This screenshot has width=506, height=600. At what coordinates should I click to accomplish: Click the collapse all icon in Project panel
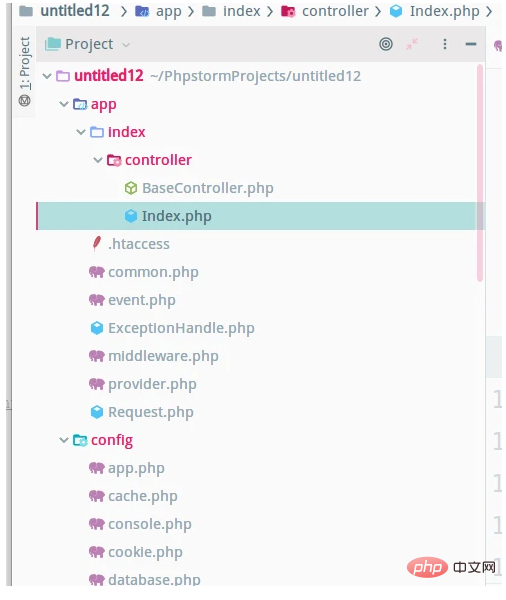coord(412,44)
